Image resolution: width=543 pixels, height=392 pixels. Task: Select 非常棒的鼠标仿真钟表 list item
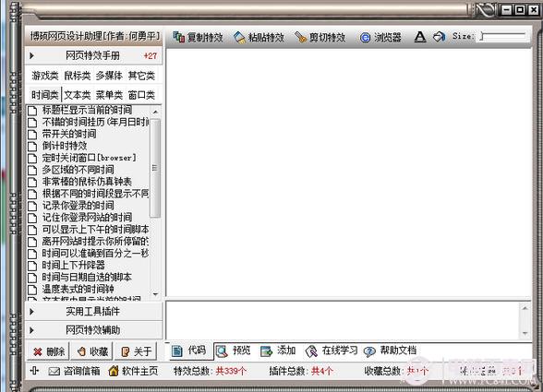click(x=87, y=182)
